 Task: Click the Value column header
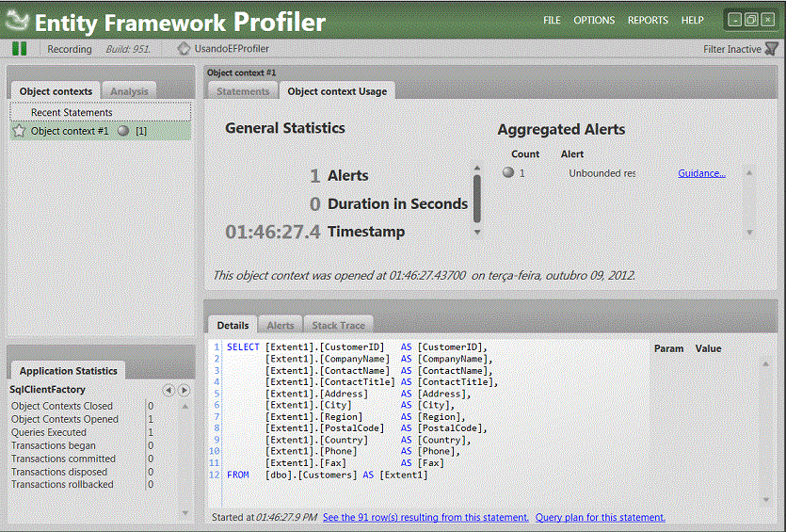708,348
